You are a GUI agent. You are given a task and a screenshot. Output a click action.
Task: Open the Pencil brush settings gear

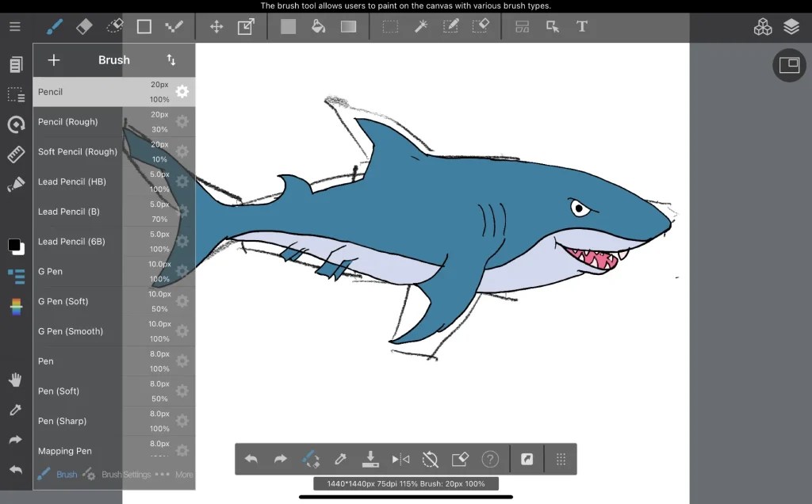point(182,91)
